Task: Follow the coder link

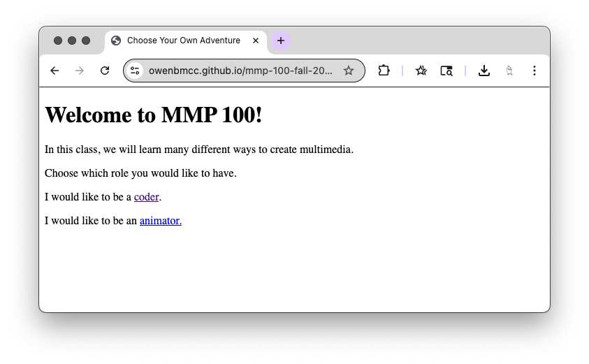Action: [147, 197]
